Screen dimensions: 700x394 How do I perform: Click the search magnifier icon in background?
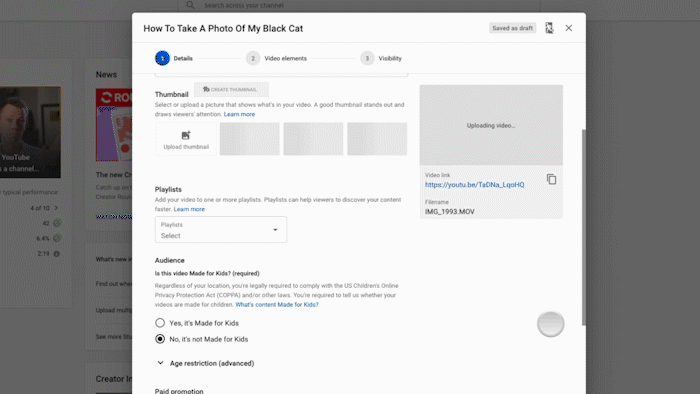pos(190,5)
